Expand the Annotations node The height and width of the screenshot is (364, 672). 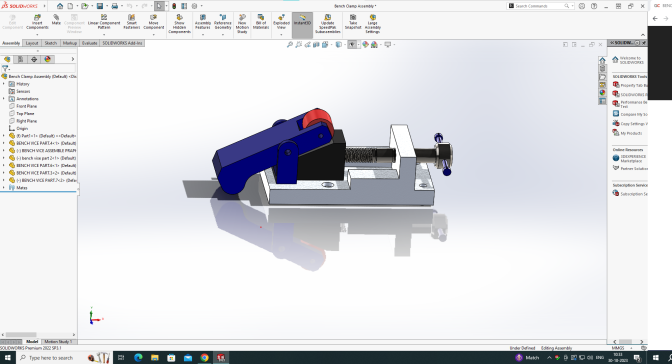pos(4,99)
